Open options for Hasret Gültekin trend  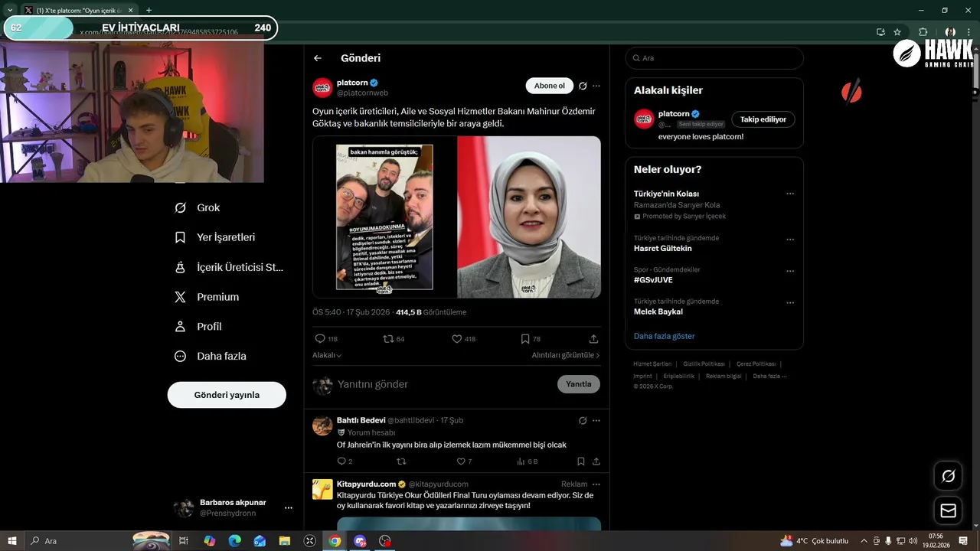pos(790,239)
